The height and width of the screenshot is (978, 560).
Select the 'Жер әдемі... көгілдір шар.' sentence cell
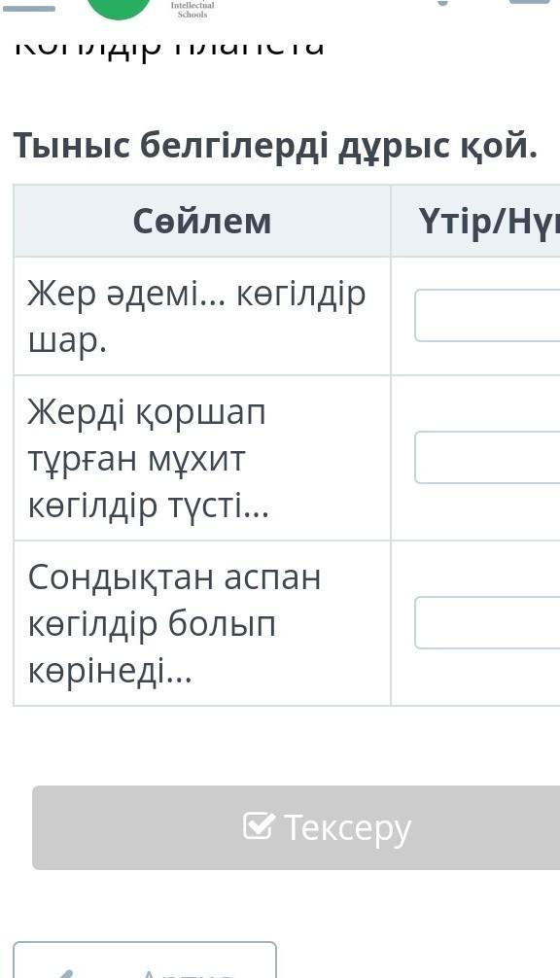202,316
